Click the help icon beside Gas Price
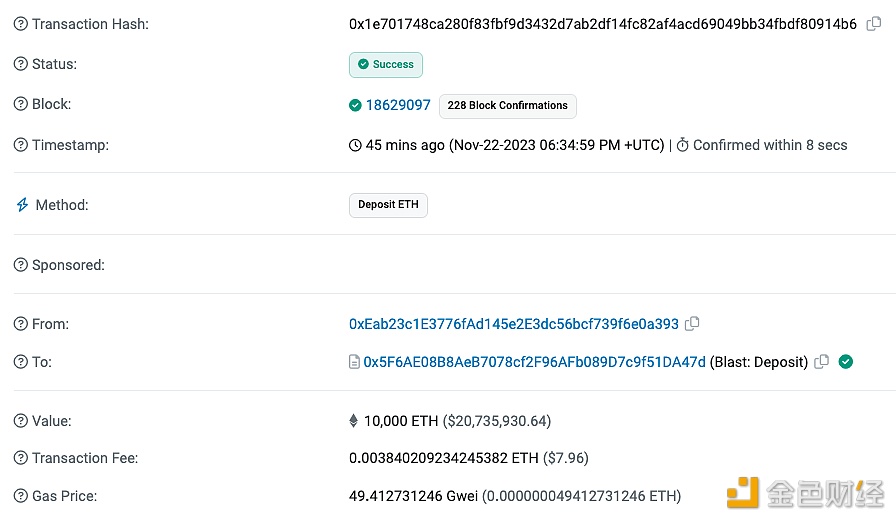Viewport: 896px width, 520px height. [21, 496]
